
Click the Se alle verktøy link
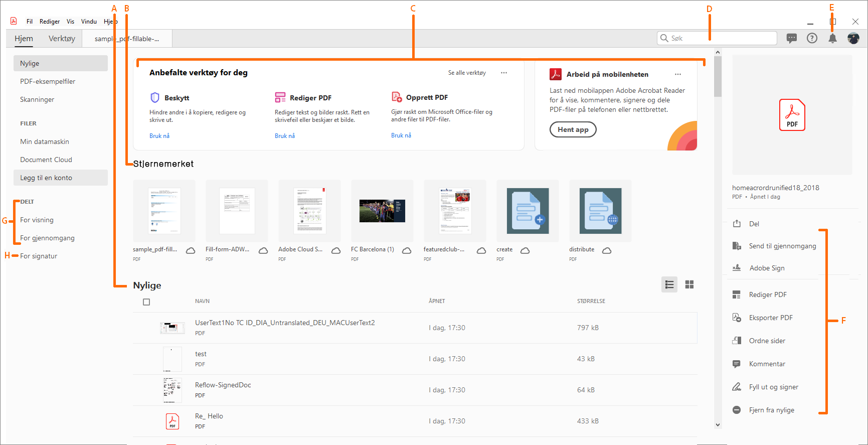[x=467, y=73]
